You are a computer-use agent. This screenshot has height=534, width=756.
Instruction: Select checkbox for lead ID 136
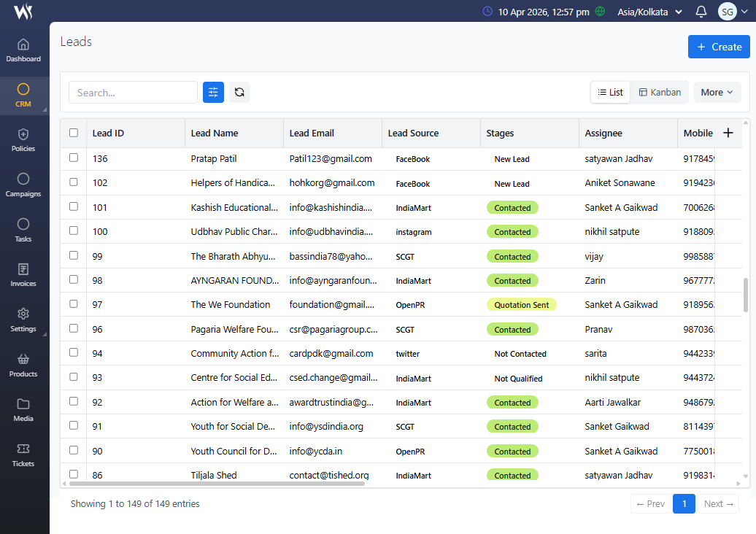(74, 158)
